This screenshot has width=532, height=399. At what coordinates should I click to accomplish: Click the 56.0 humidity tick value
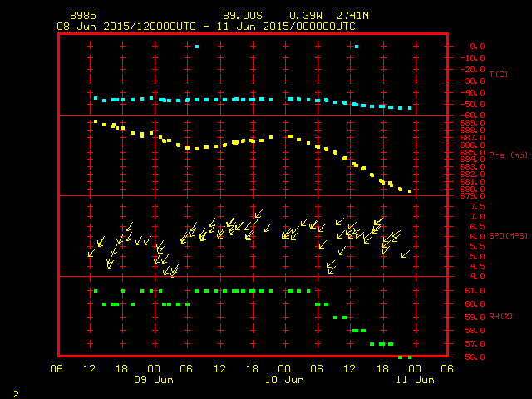click(475, 357)
